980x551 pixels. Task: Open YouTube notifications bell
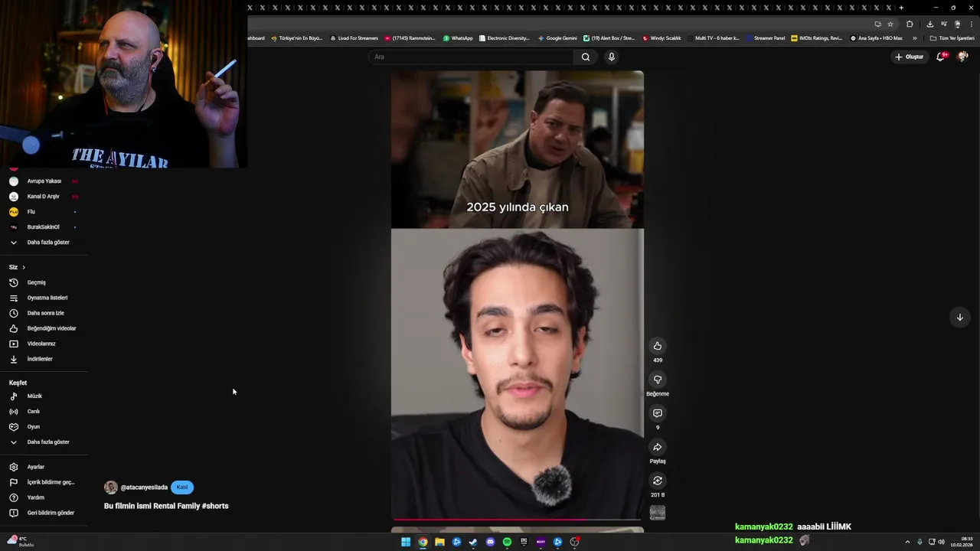click(x=941, y=57)
